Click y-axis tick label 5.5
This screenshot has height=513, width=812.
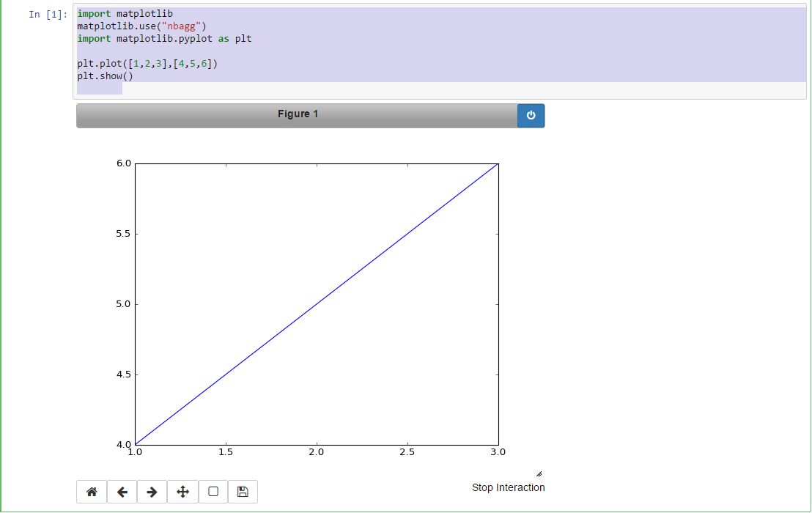(x=124, y=234)
